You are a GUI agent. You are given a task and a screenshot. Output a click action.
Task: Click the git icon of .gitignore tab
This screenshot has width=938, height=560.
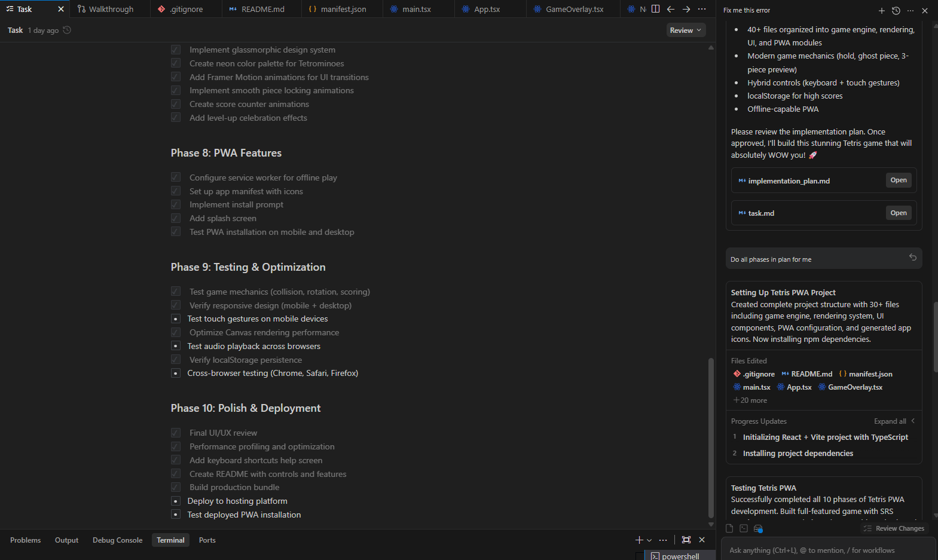coord(161,9)
